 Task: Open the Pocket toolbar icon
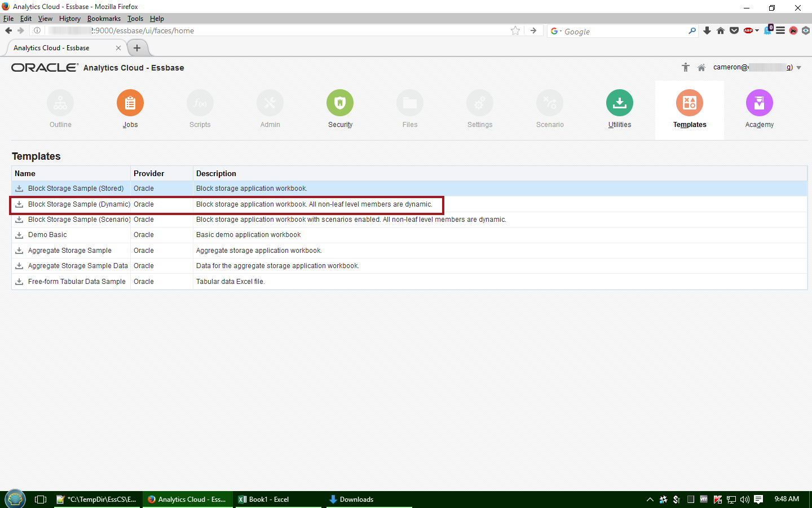(x=734, y=30)
